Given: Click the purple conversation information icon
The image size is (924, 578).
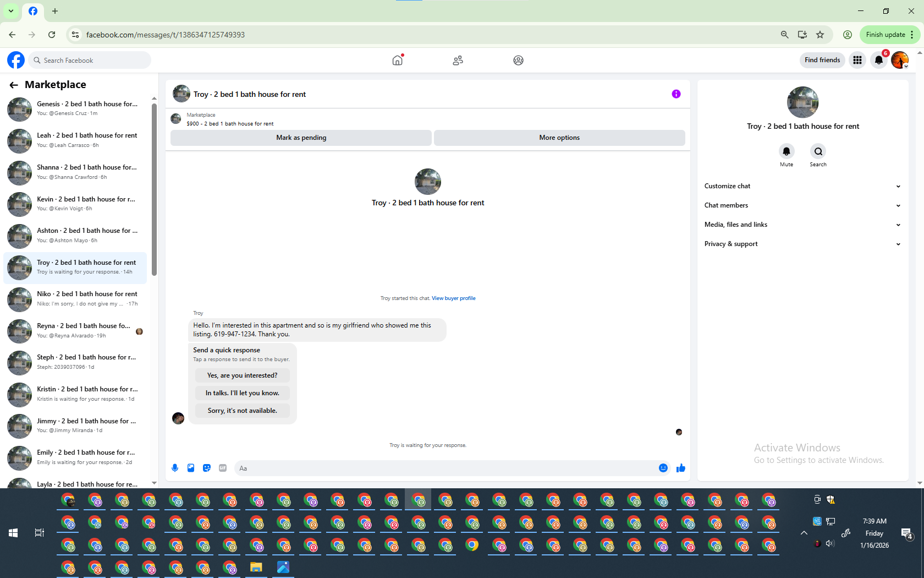Looking at the screenshot, I should [676, 94].
